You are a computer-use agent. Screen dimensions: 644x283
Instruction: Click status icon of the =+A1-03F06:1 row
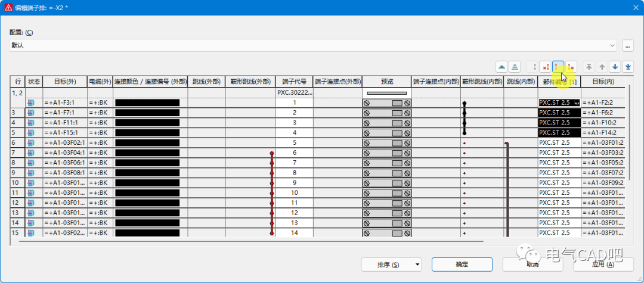pos(31,163)
